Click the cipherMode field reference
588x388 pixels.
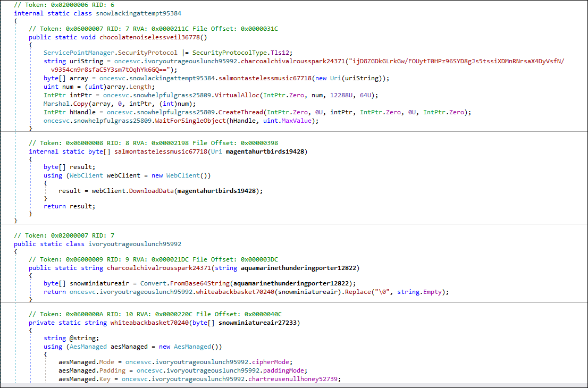click(x=271, y=362)
